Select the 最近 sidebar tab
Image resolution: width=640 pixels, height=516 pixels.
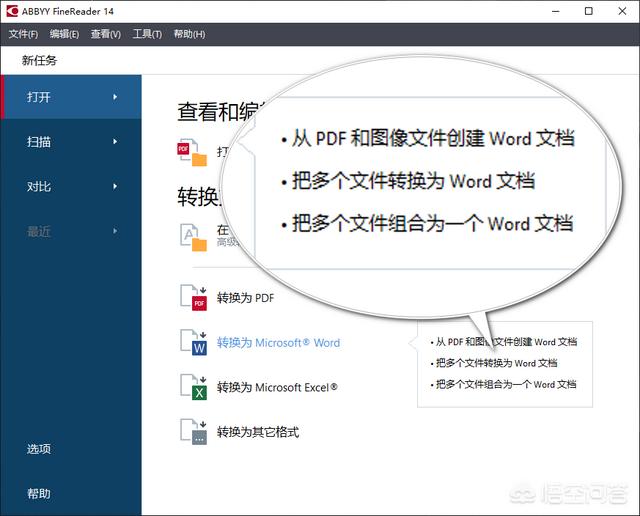(x=71, y=231)
